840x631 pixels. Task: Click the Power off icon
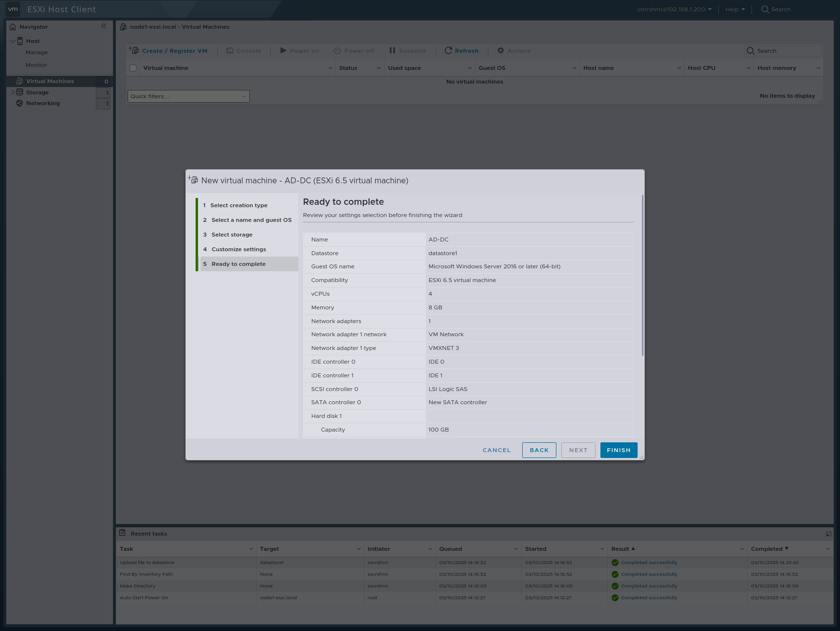(x=338, y=50)
